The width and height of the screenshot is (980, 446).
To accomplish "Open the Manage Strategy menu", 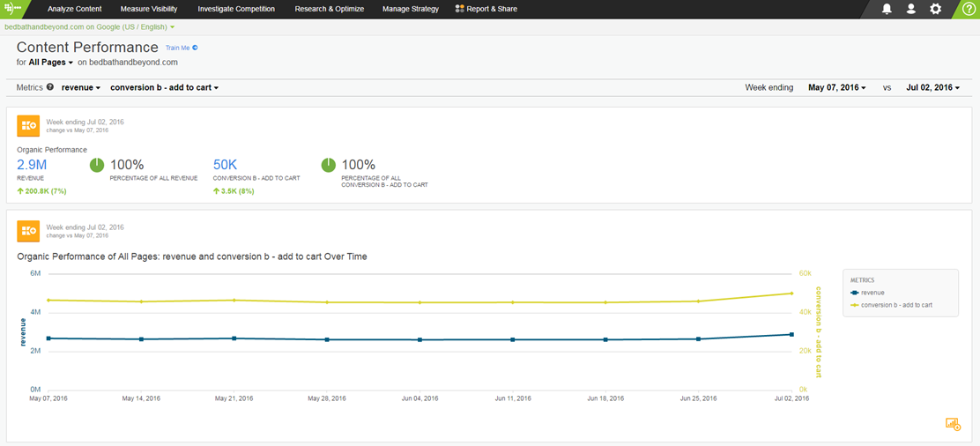I will [x=410, y=10].
